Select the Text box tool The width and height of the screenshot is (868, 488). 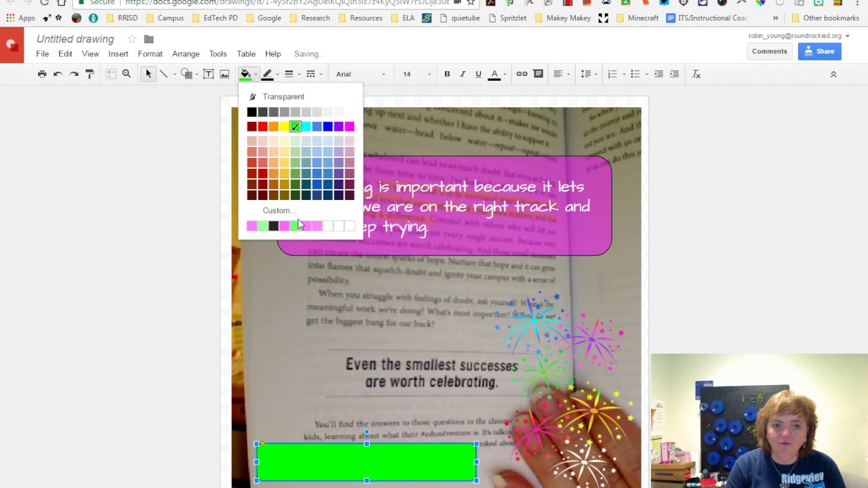click(209, 74)
